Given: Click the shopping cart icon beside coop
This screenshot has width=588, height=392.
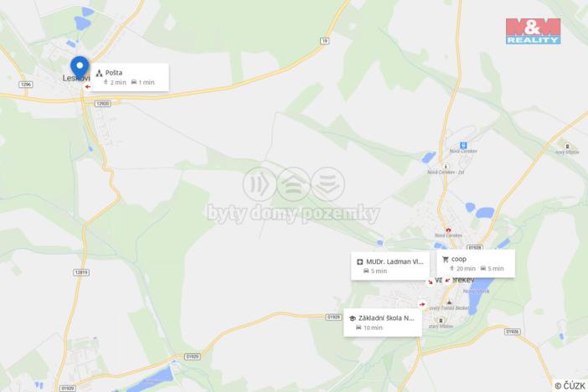Looking at the screenshot, I should pos(446,259).
